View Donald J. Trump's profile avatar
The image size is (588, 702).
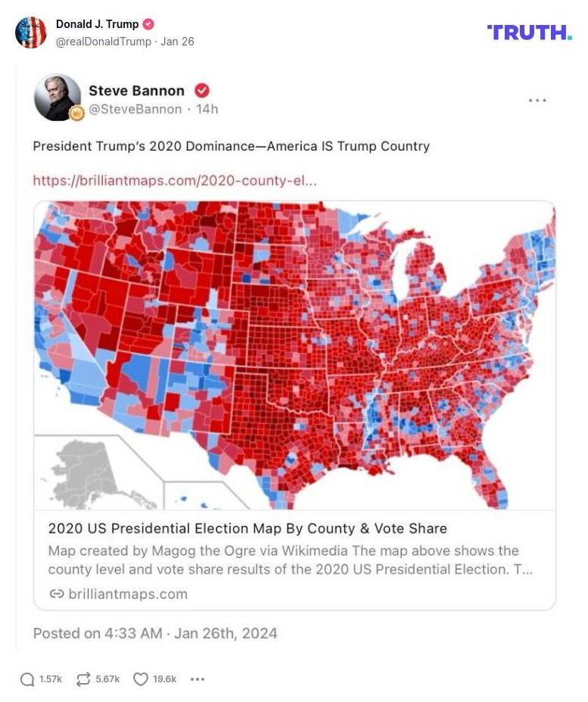[x=32, y=32]
